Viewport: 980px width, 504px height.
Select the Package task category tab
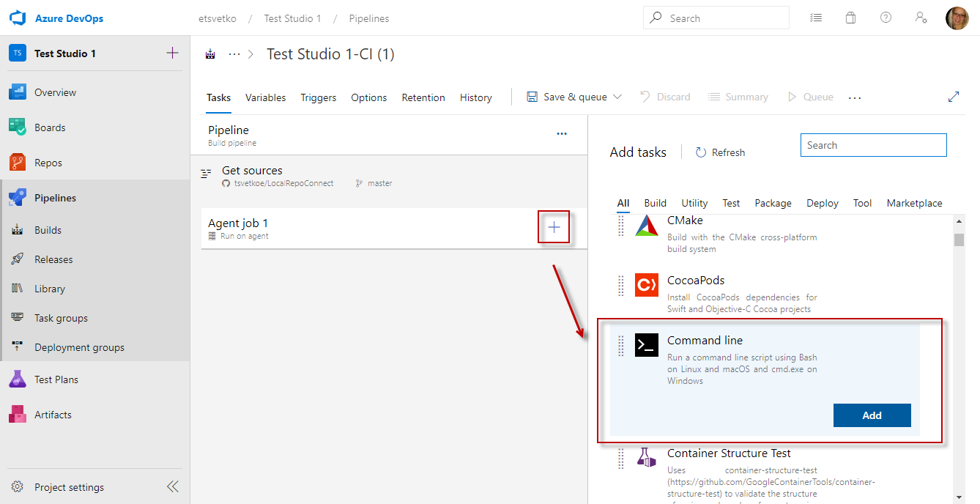[773, 203]
